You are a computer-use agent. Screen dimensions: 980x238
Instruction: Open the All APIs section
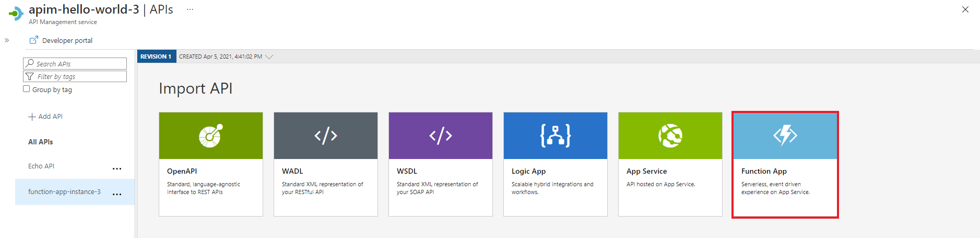pos(41,142)
